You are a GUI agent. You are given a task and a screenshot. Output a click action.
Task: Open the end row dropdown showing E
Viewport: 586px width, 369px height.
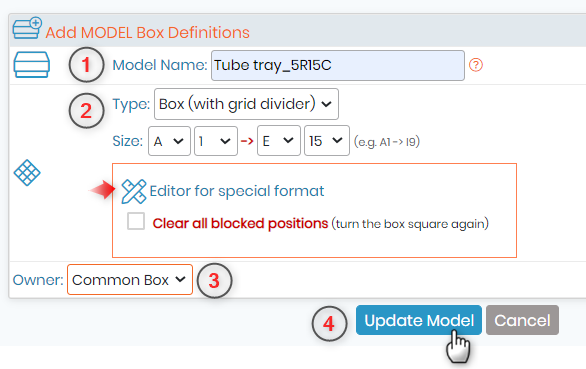278,141
